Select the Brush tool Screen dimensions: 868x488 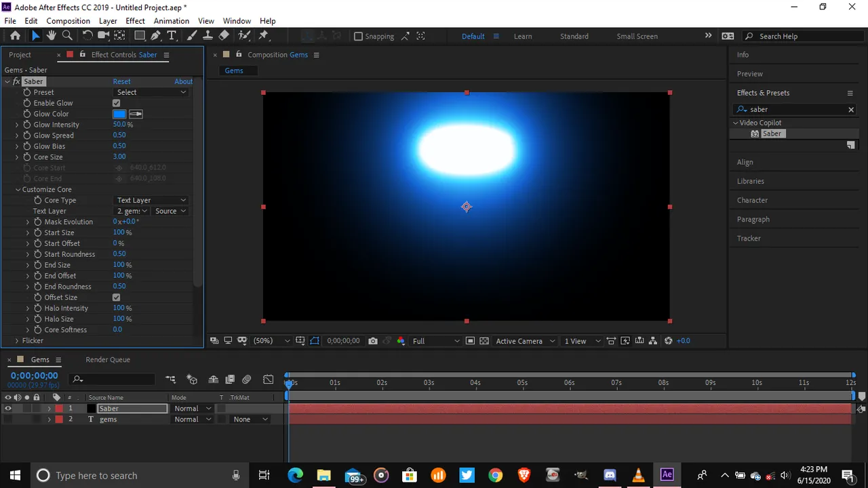coord(192,36)
